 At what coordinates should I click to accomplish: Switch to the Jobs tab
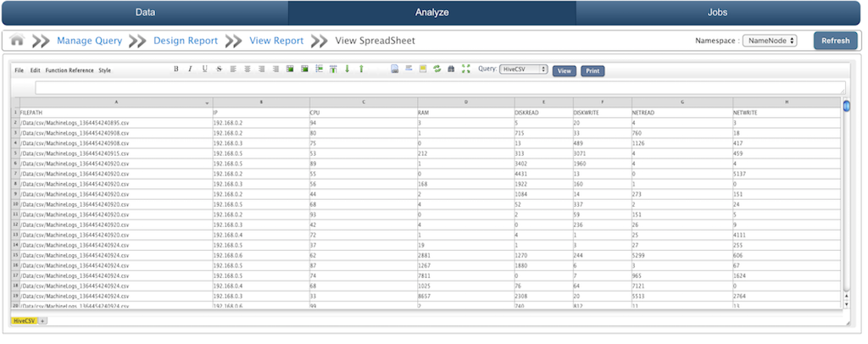tap(717, 13)
